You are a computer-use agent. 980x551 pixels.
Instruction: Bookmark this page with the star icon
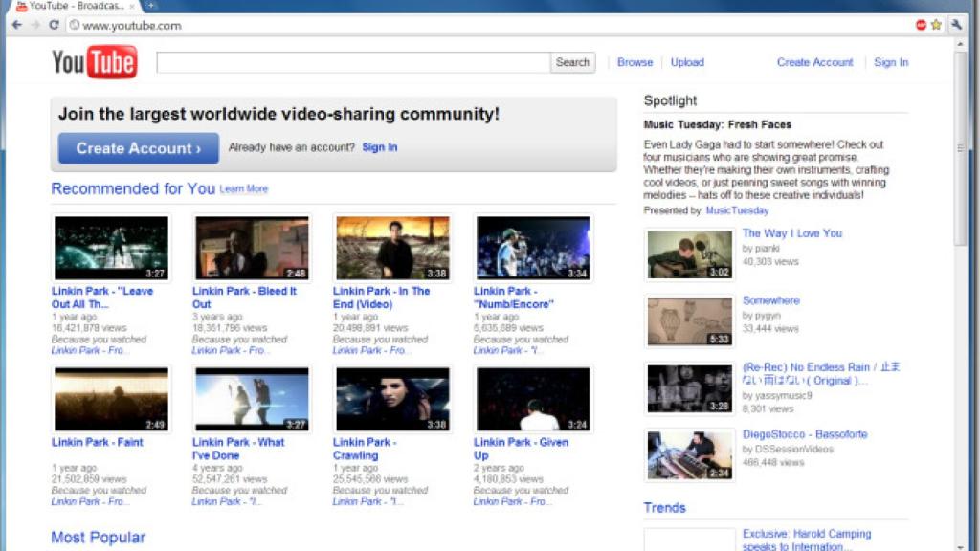935,25
